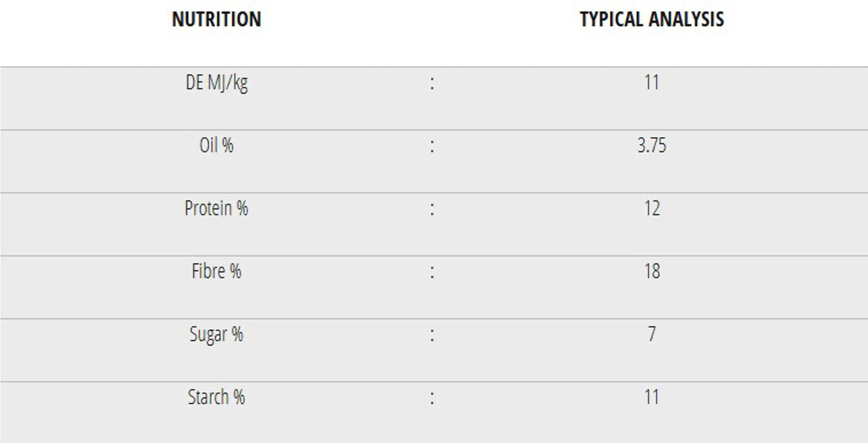Image resolution: width=868 pixels, height=443 pixels.
Task: Click the colon in the Oil % row
Action: coord(432,146)
